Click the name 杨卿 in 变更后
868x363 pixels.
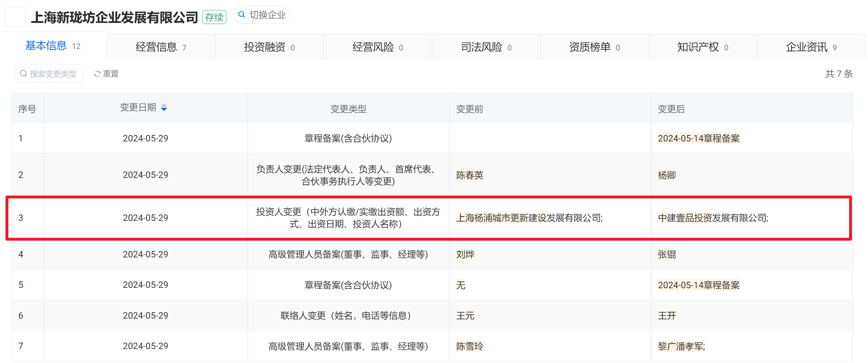pos(667,175)
